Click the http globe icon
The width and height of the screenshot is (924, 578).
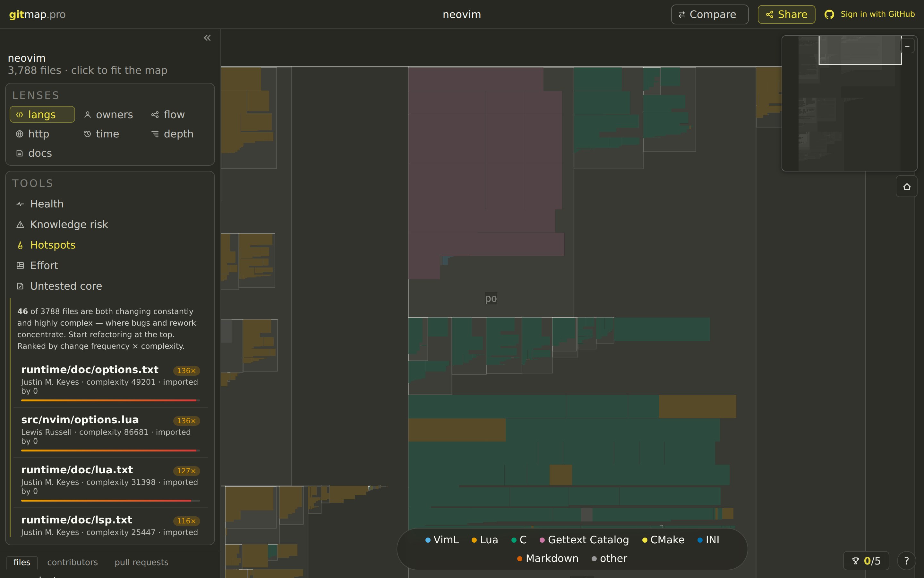click(20, 134)
